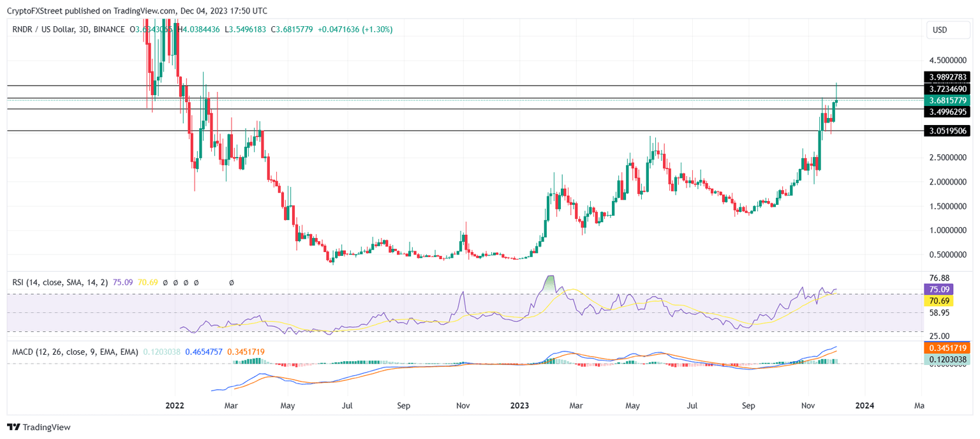The image size is (980, 439).
Task: Click the TradingView logo in bottom-left corner
Action: [38, 427]
